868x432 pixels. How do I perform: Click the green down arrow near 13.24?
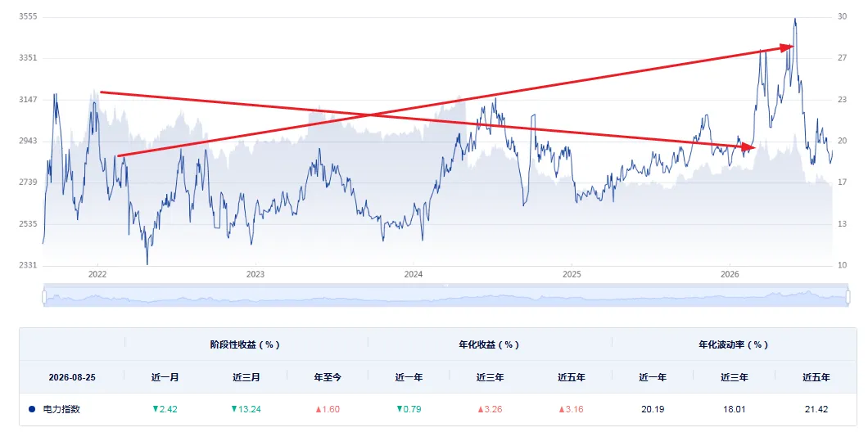pyautogui.click(x=234, y=409)
